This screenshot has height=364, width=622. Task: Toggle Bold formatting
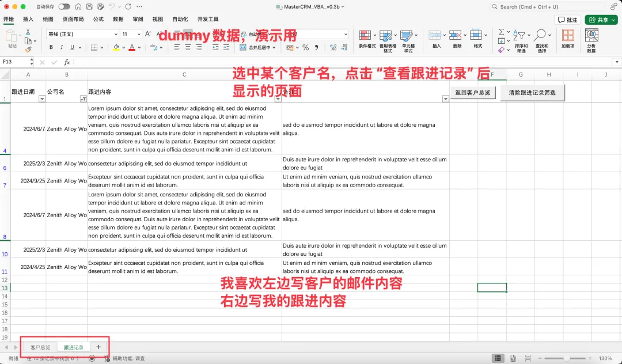tap(51, 47)
